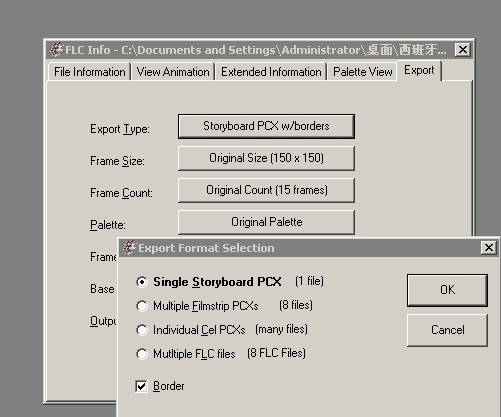Select the Export tab
This screenshot has height=417, width=501.
[x=419, y=70]
